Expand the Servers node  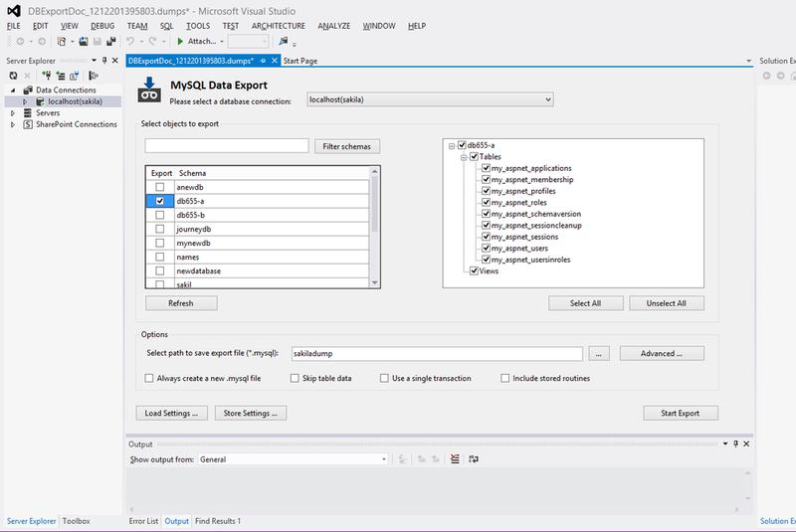coord(13,113)
